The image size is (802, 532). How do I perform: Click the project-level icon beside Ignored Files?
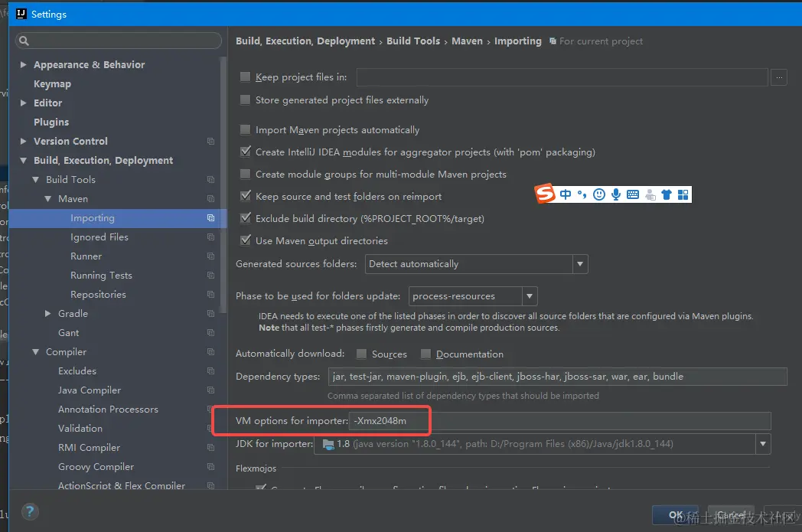point(210,237)
